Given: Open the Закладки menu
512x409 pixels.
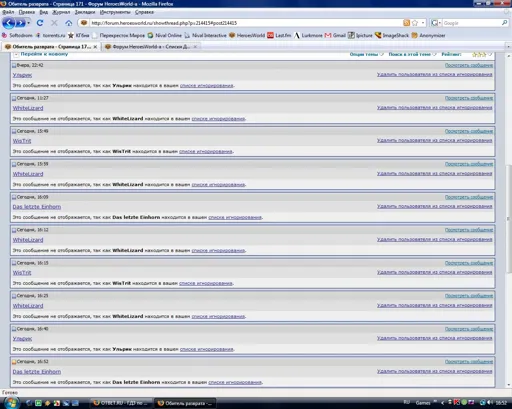Looking at the screenshot, I should [x=85, y=12].
